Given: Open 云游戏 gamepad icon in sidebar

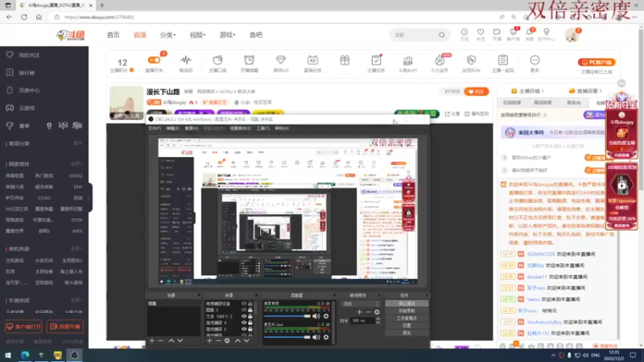Looking at the screenshot, I should [10, 108].
